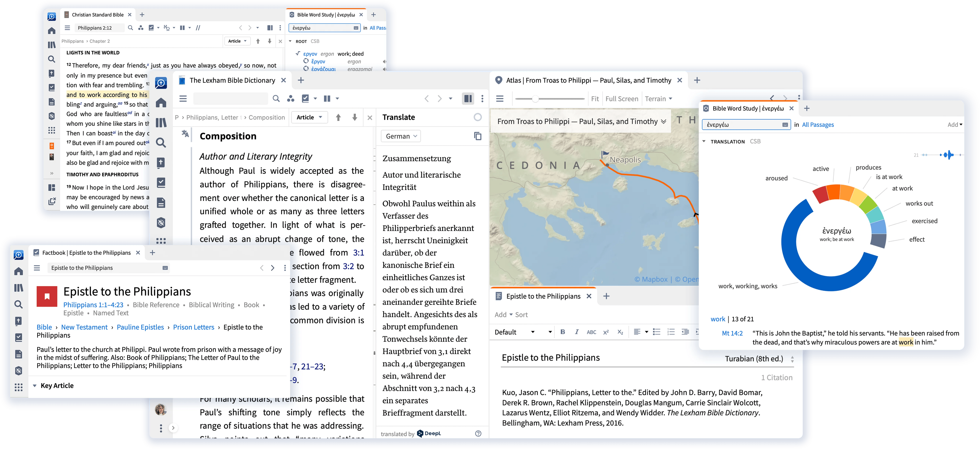Expand the map title From Troas to Philippi dropdown
The image size is (980, 449).
coord(663,121)
